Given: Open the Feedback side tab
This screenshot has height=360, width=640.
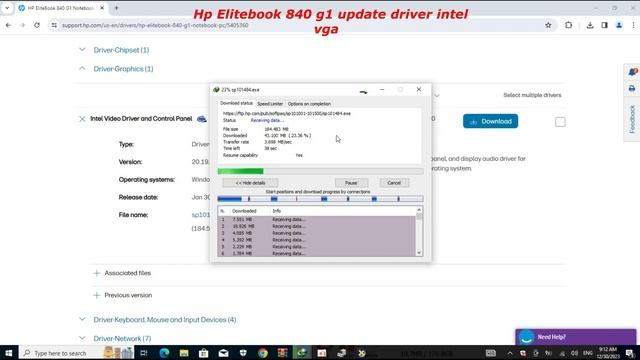Looking at the screenshot, I should pyautogui.click(x=632, y=119).
